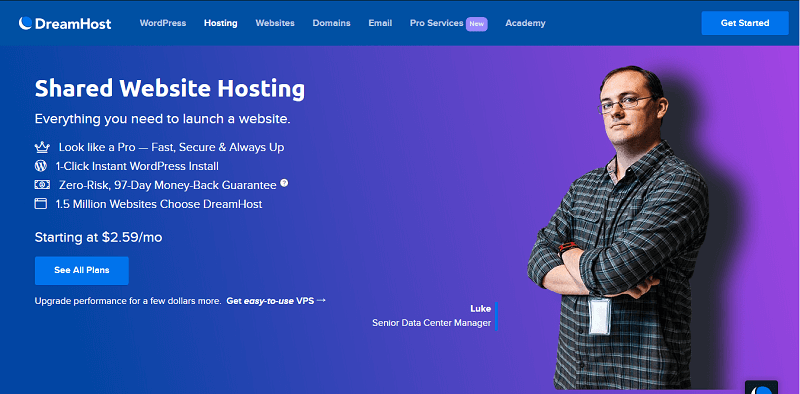Click the money-back guarantee help icon
Screen dimensions: 800x394
click(284, 183)
